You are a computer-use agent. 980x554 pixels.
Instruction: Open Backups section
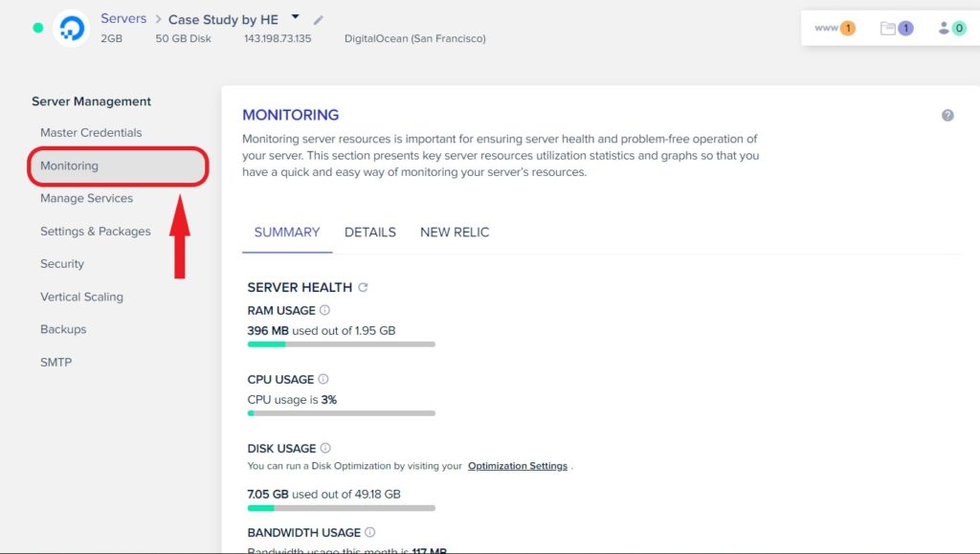click(x=63, y=329)
